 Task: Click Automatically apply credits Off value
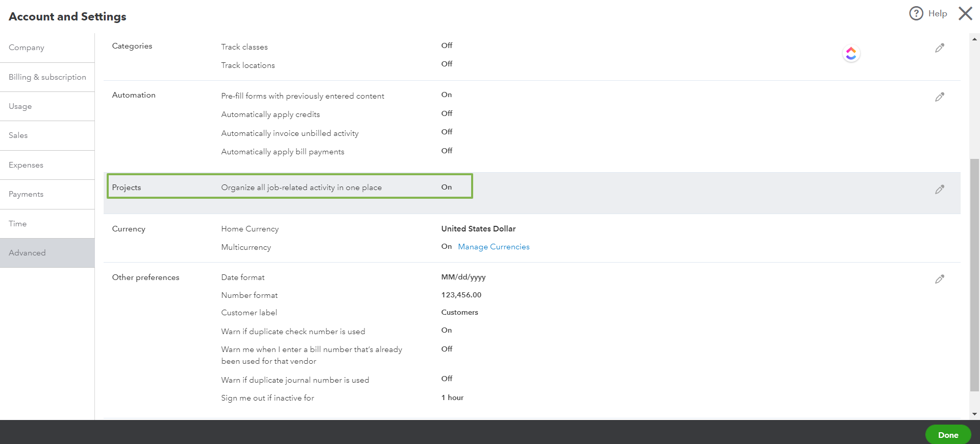pyautogui.click(x=447, y=113)
